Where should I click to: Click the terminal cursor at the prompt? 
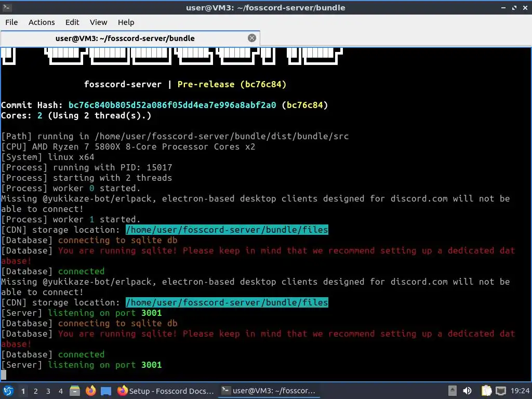(4, 375)
